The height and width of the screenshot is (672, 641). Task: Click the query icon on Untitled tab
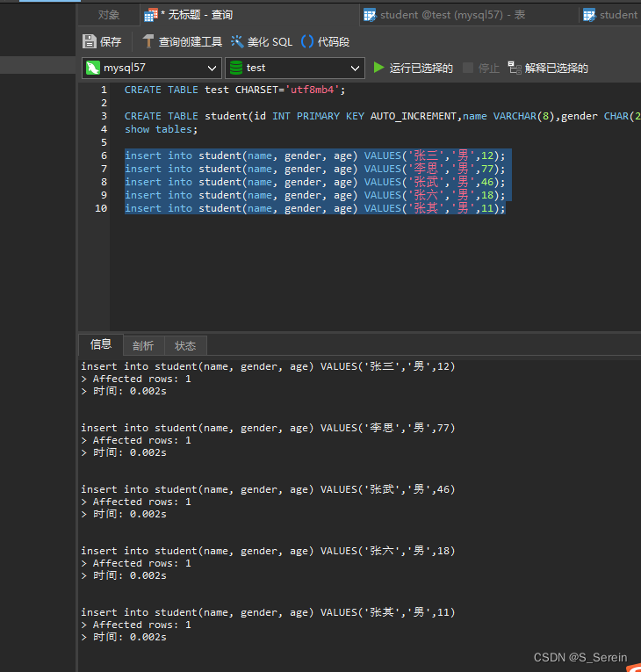[x=150, y=15]
